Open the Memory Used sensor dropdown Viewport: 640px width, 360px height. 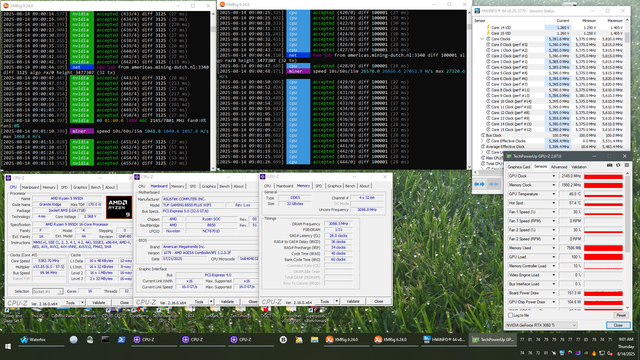click(554, 248)
